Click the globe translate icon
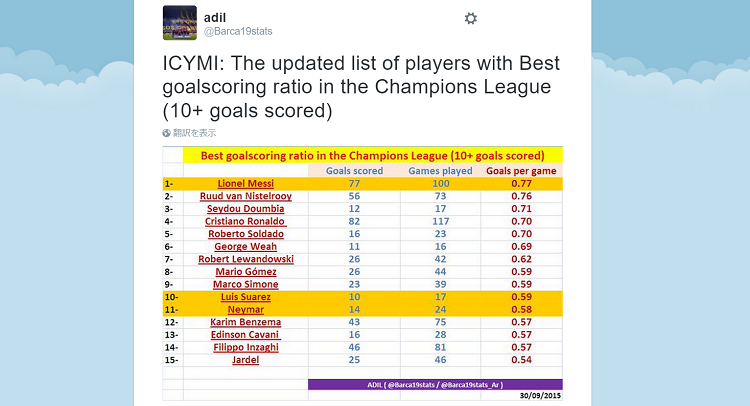The height and width of the screenshot is (406, 750). point(166,133)
